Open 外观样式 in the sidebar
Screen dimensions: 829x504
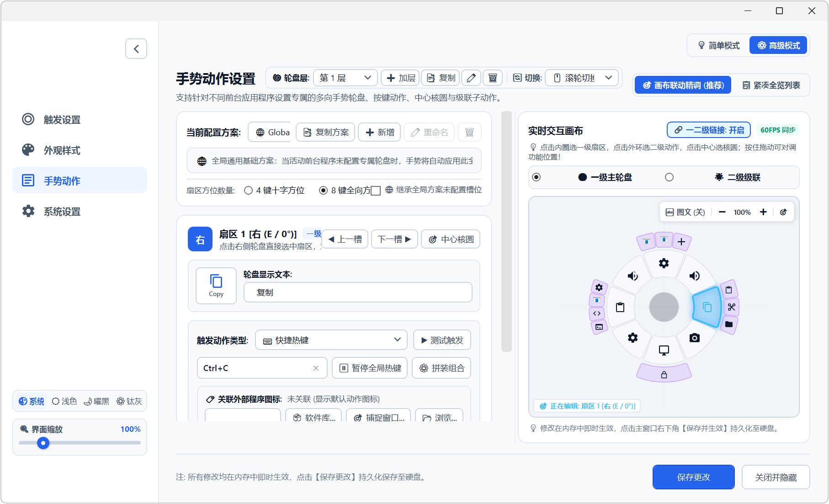80,150
